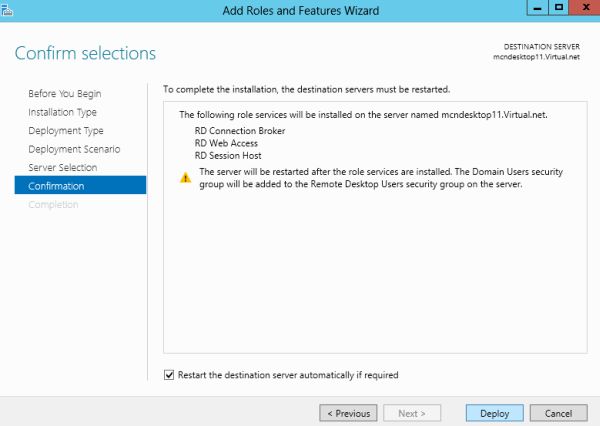Go back with the Previous button
This screenshot has width=600, height=426.
tap(348, 413)
